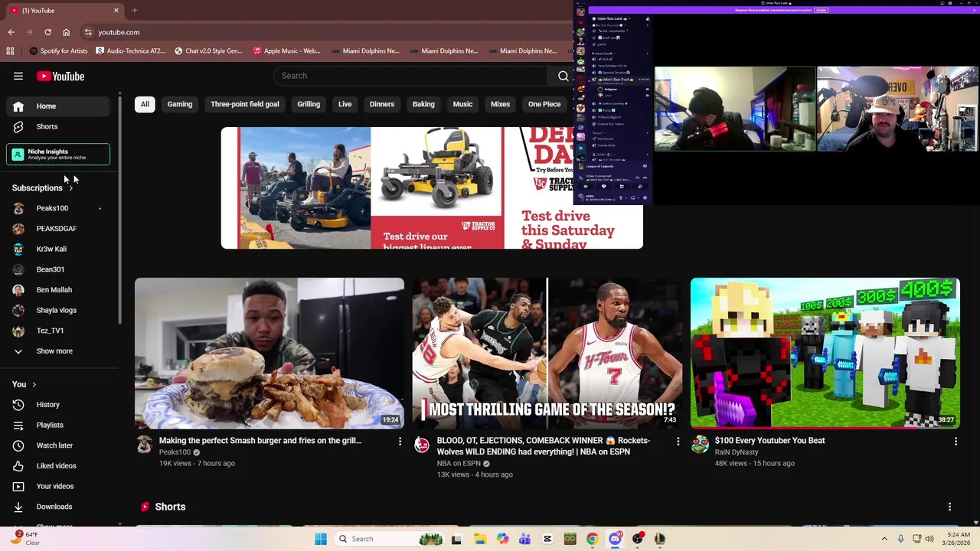Open Peaks100 subscription in sidebar
Screen dimensions: 980x551
click(x=60, y=208)
